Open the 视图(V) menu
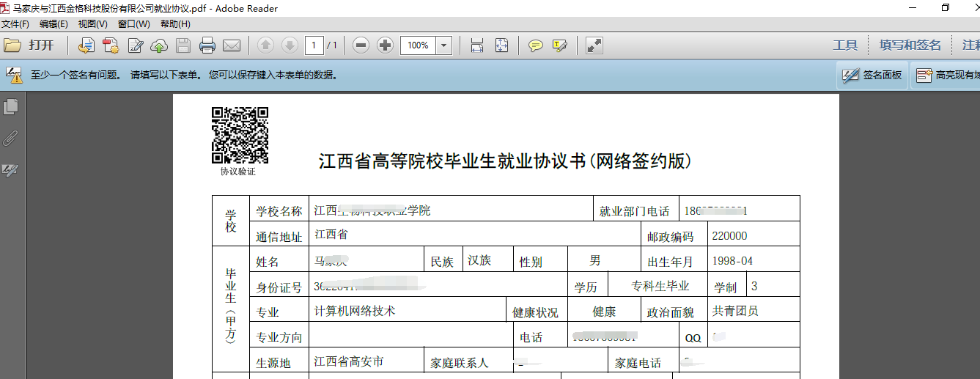The width and height of the screenshot is (980, 379). [92, 24]
